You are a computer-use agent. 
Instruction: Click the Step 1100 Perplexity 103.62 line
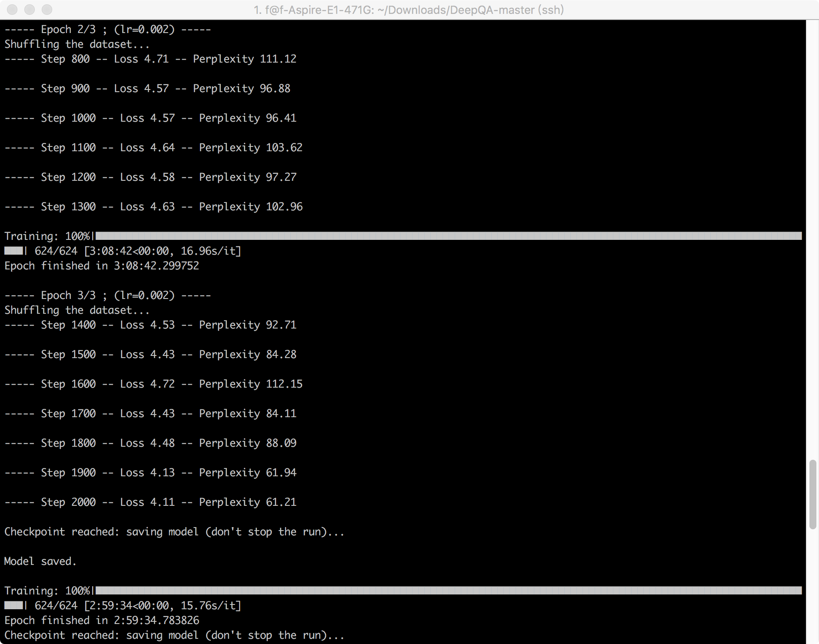click(153, 148)
